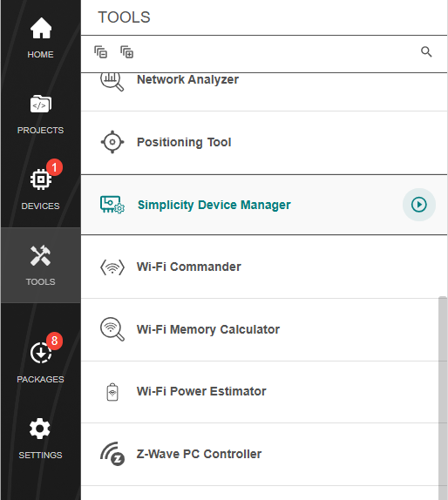This screenshot has width=448, height=500.
Task: Expand all tools with the plus icon
Action: pos(127,52)
